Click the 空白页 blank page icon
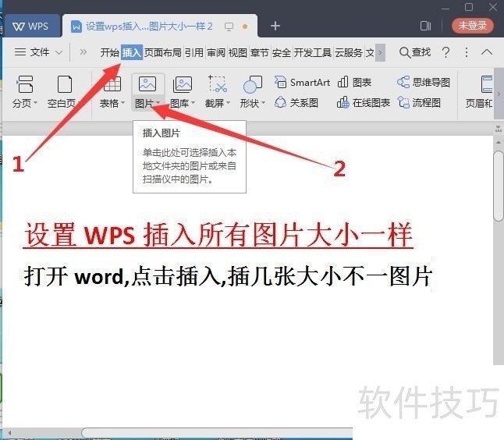Viewport: 504px width, 440px height. (x=64, y=84)
